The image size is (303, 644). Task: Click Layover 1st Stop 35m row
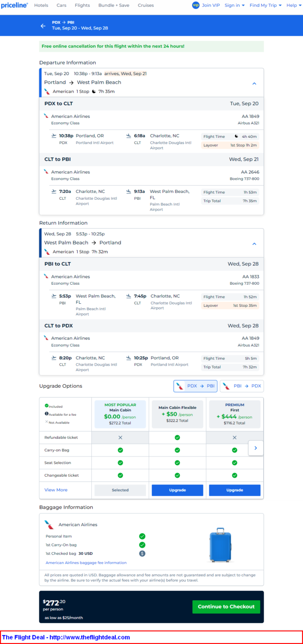tap(230, 306)
